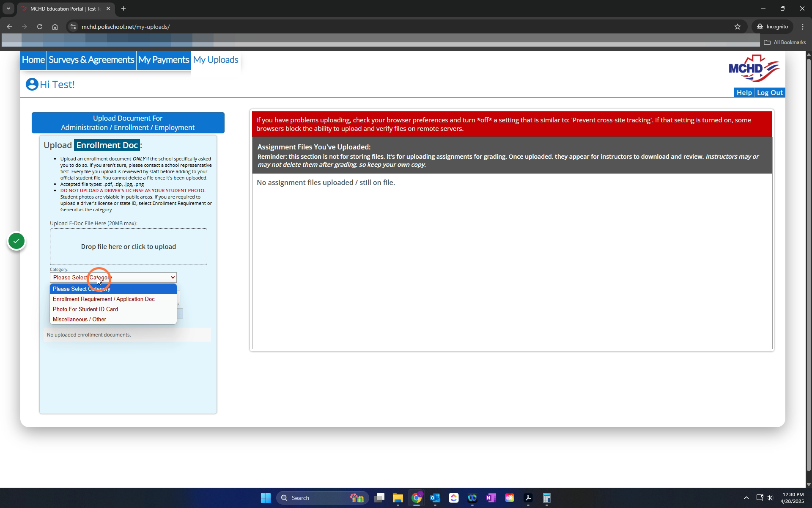
Task: Launch Calculator from the taskbar
Action: tap(546, 498)
